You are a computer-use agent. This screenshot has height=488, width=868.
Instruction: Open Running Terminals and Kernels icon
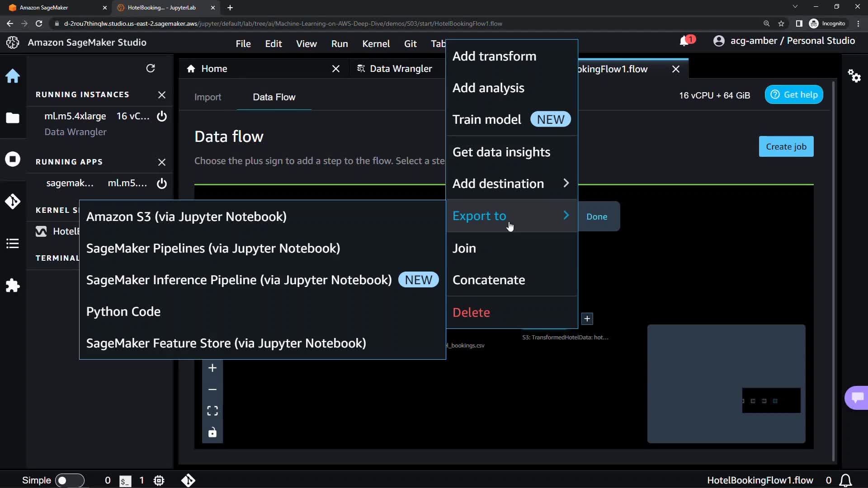point(13,159)
